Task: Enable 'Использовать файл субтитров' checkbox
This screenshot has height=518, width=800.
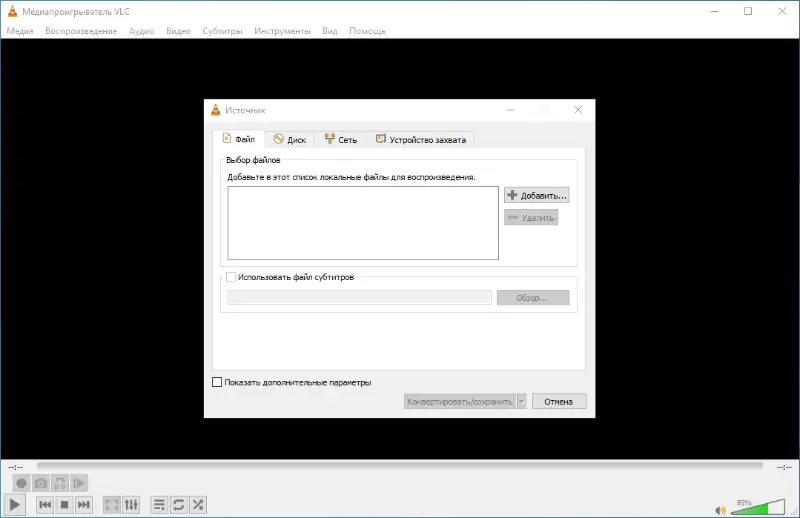Action: point(232,277)
